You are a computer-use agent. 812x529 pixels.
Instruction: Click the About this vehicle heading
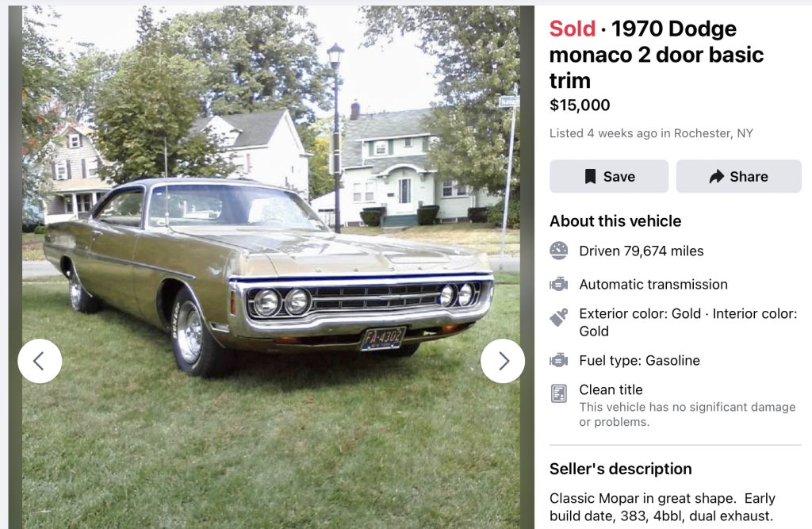pyautogui.click(x=615, y=221)
